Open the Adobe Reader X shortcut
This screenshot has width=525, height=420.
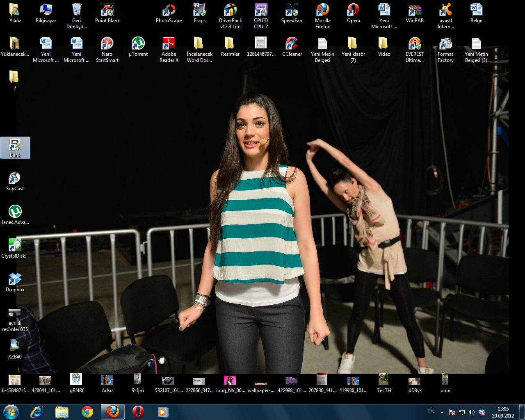click(x=169, y=49)
